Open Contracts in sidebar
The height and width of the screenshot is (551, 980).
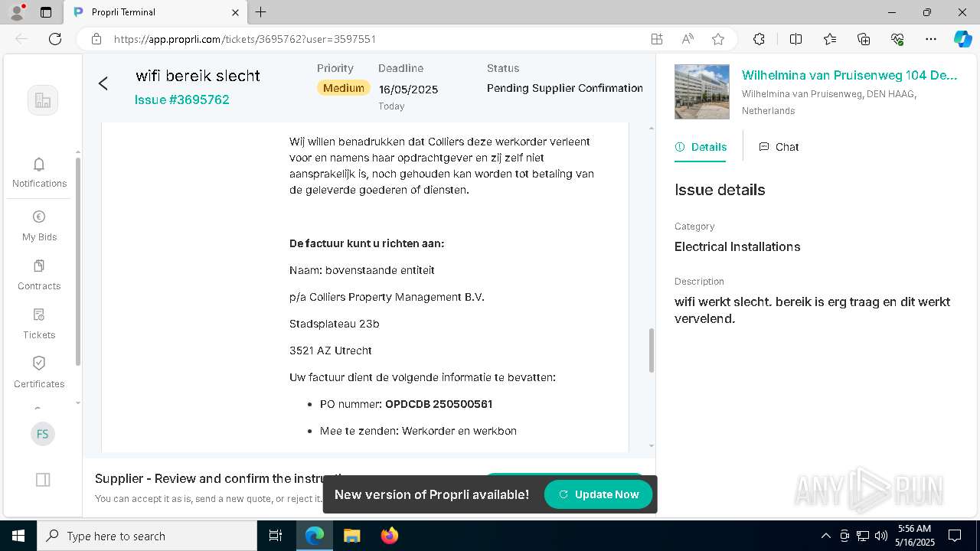pyautogui.click(x=39, y=275)
